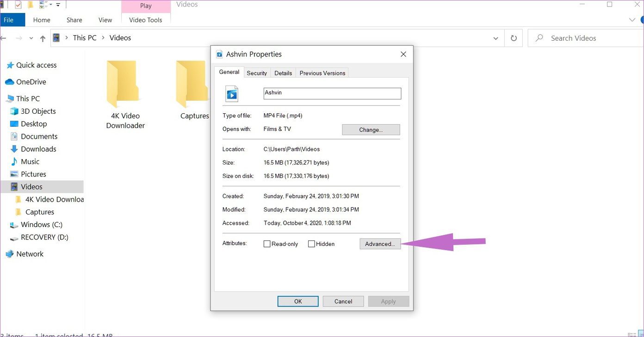This screenshot has height=337, width=644.
Task: Click This PC in the address path
Action: coord(85,38)
